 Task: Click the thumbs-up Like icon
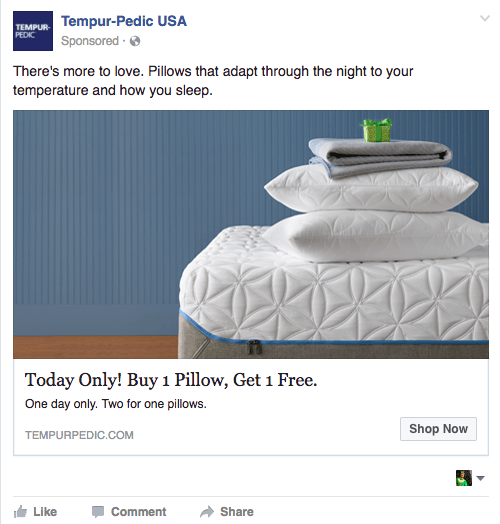coord(20,512)
